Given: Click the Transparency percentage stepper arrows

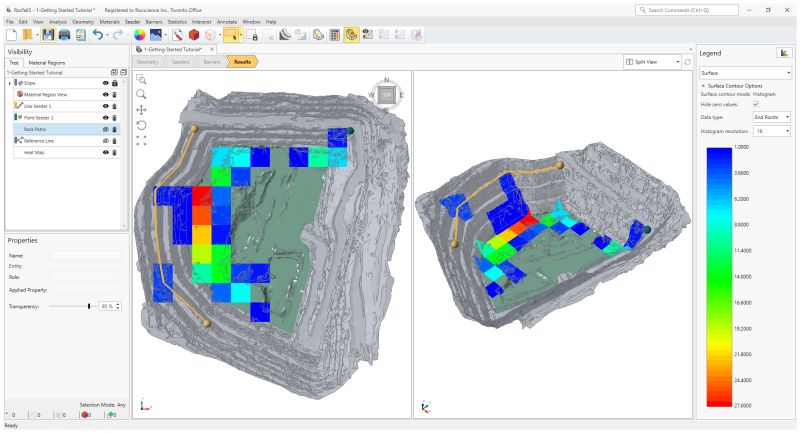Looking at the screenshot, I should pos(118,306).
